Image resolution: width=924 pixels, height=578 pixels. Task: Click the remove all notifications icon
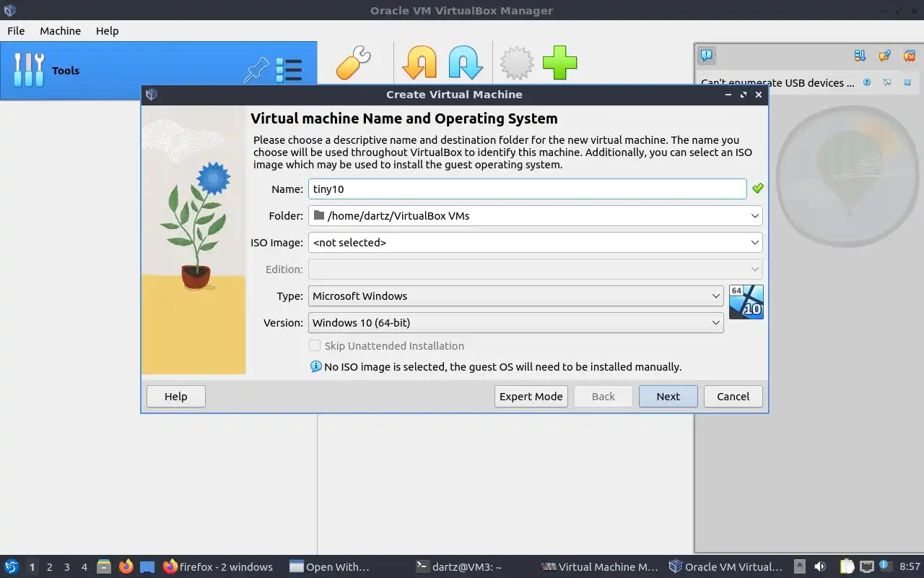[909, 56]
